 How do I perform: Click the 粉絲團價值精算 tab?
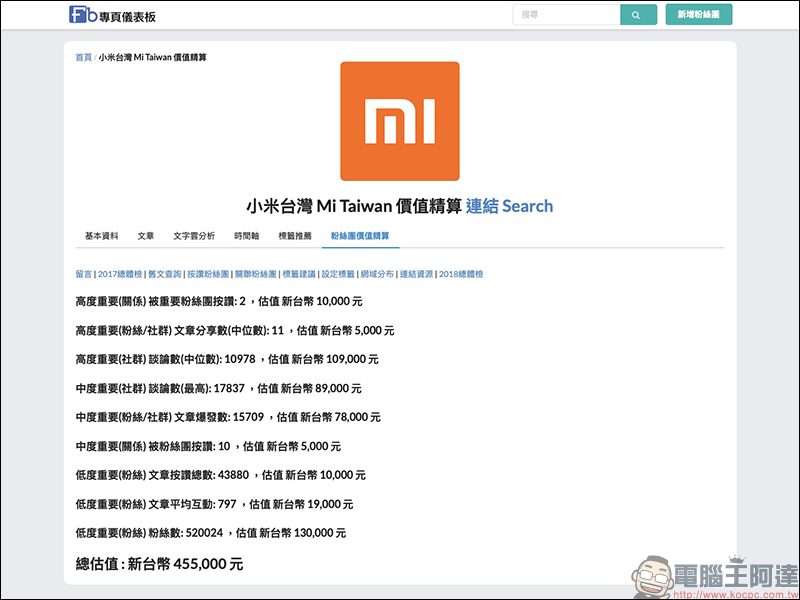tap(360, 236)
